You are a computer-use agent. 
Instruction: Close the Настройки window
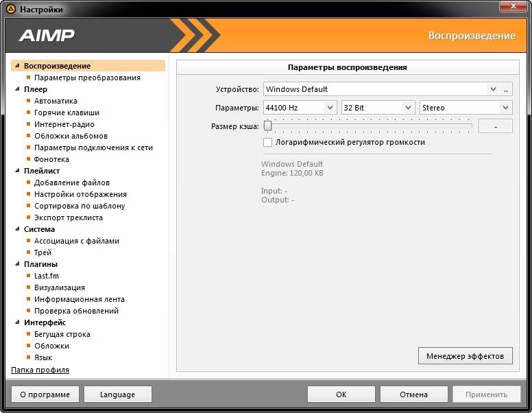tap(513, 5)
